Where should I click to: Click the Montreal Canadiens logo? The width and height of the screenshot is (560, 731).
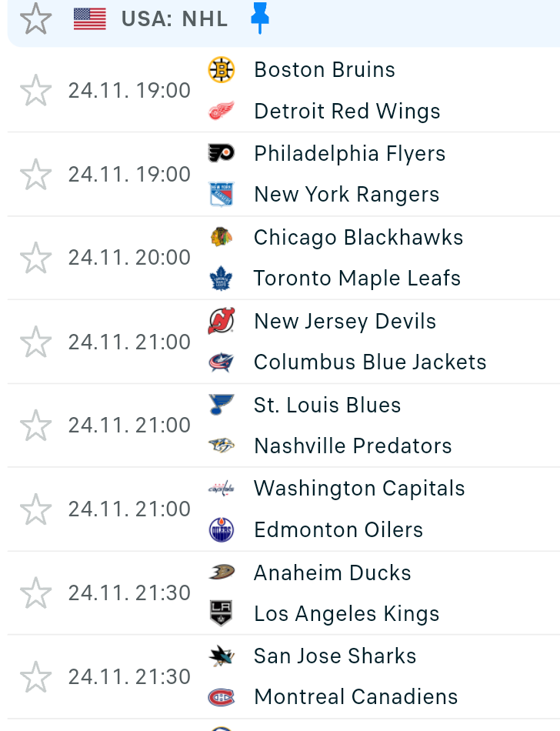[222, 697]
